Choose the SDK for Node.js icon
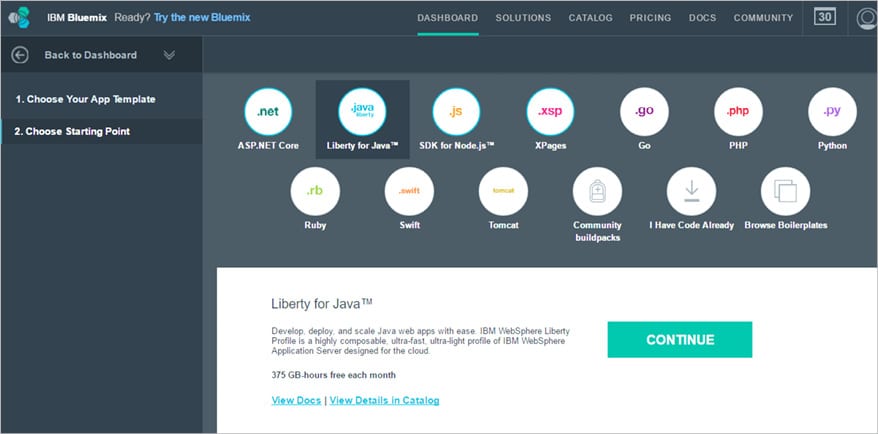This screenshot has width=878, height=434. point(456,111)
